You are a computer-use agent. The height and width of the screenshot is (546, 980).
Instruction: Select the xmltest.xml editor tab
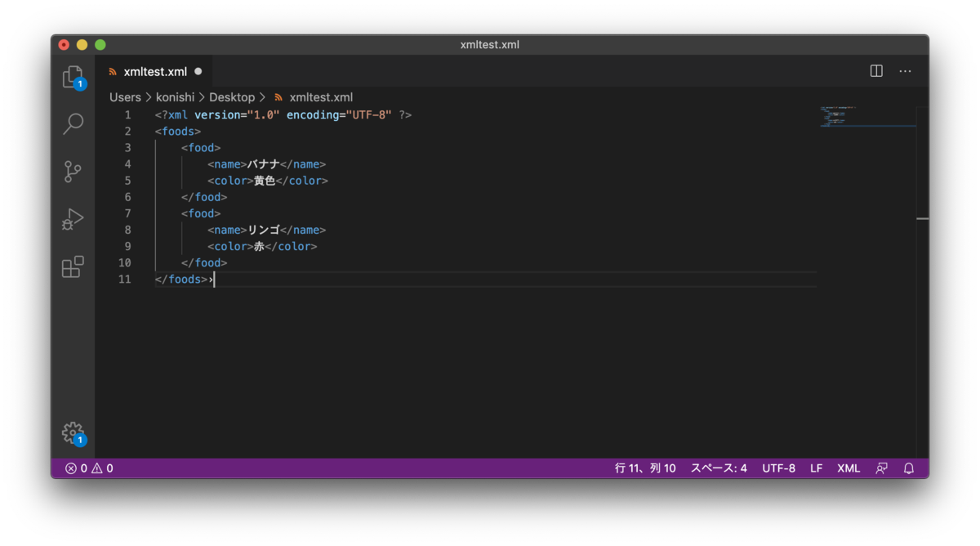(x=155, y=71)
